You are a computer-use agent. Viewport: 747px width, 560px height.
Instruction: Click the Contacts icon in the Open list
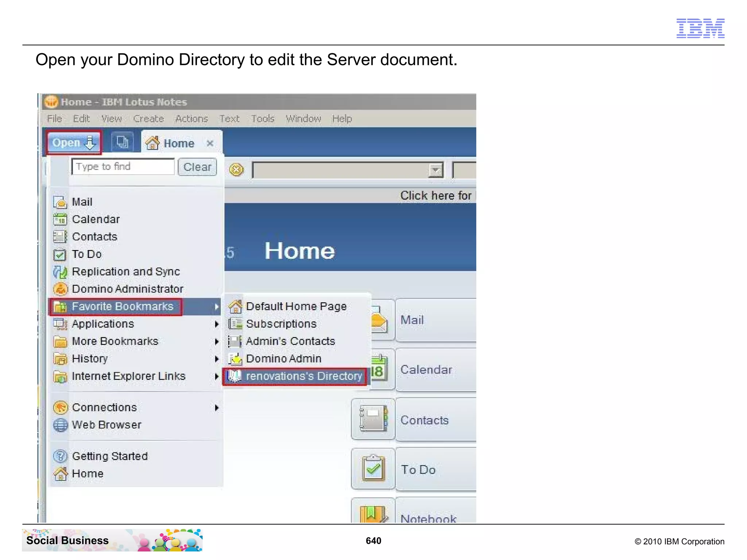pyautogui.click(x=60, y=237)
